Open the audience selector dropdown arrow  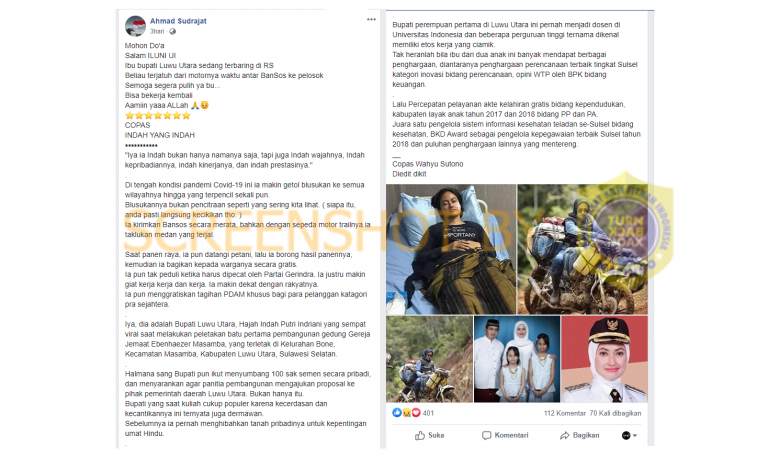point(635,435)
